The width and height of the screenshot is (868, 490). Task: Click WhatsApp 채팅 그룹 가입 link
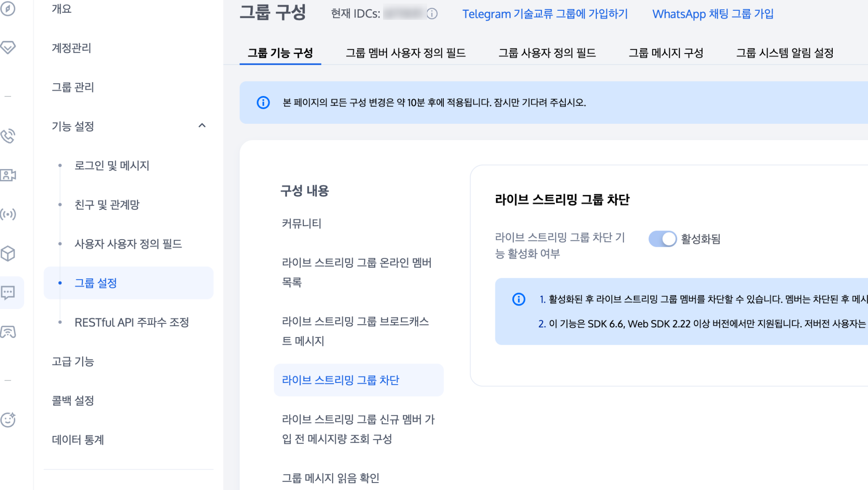tap(713, 14)
